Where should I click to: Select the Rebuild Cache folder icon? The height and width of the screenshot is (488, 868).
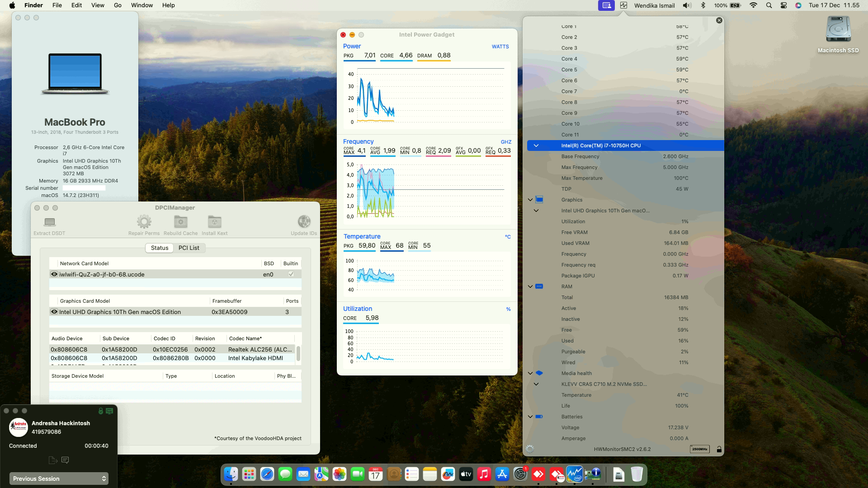click(180, 221)
